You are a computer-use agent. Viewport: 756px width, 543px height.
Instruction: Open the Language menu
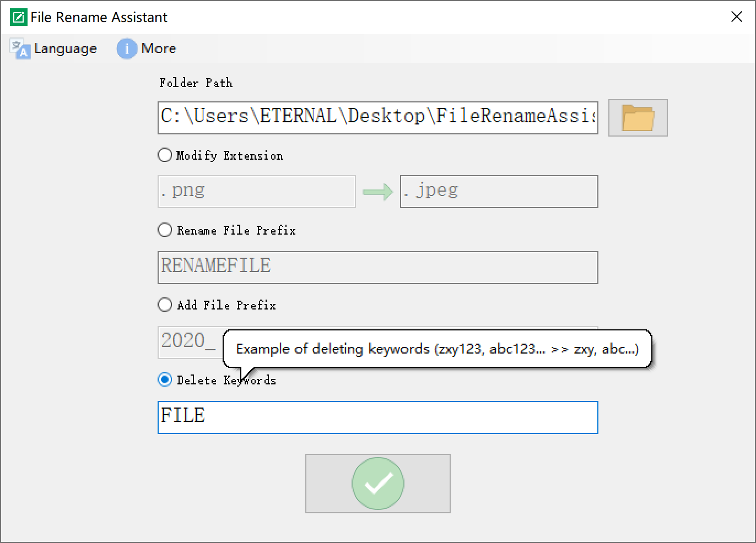pyautogui.click(x=65, y=48)
